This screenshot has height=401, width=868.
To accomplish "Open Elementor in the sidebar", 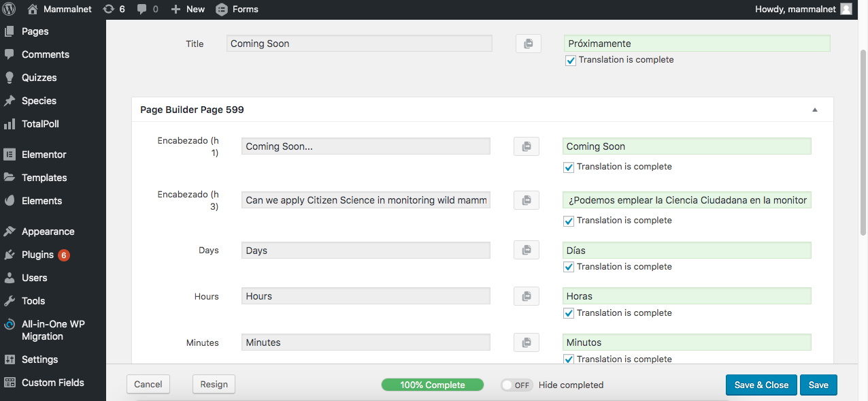I will [44, 155].
